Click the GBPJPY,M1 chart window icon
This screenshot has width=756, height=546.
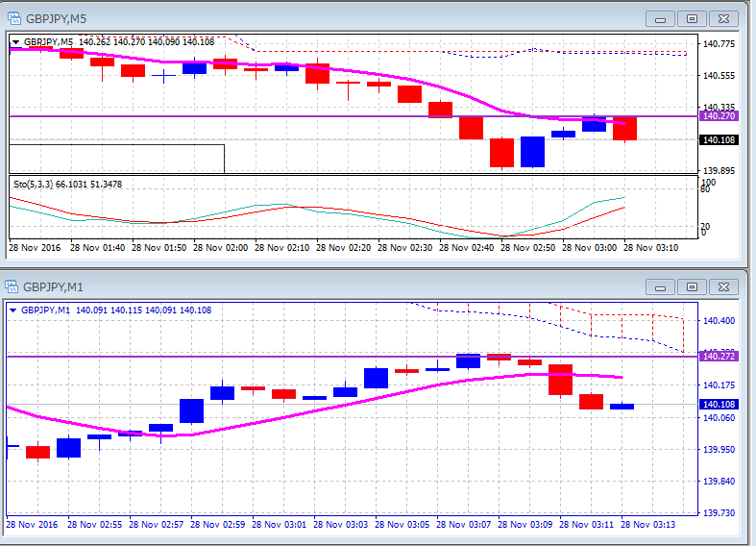[12, 287]
